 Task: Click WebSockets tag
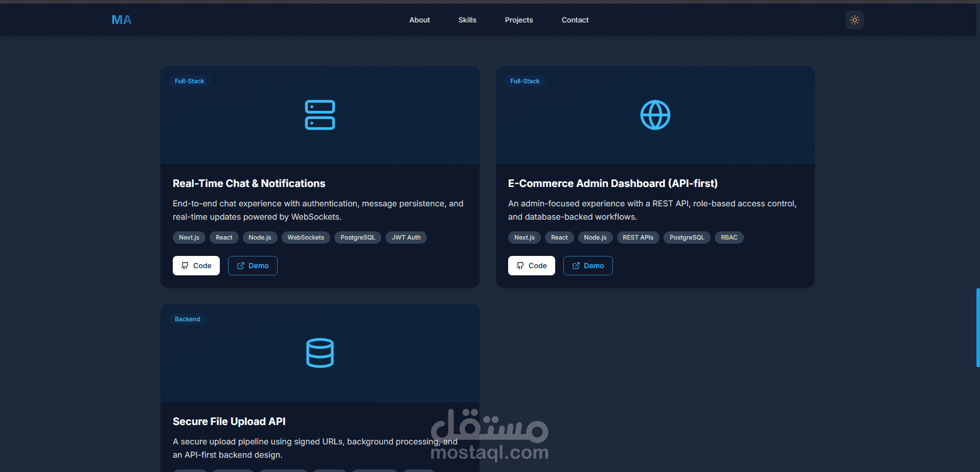(306, 238)
